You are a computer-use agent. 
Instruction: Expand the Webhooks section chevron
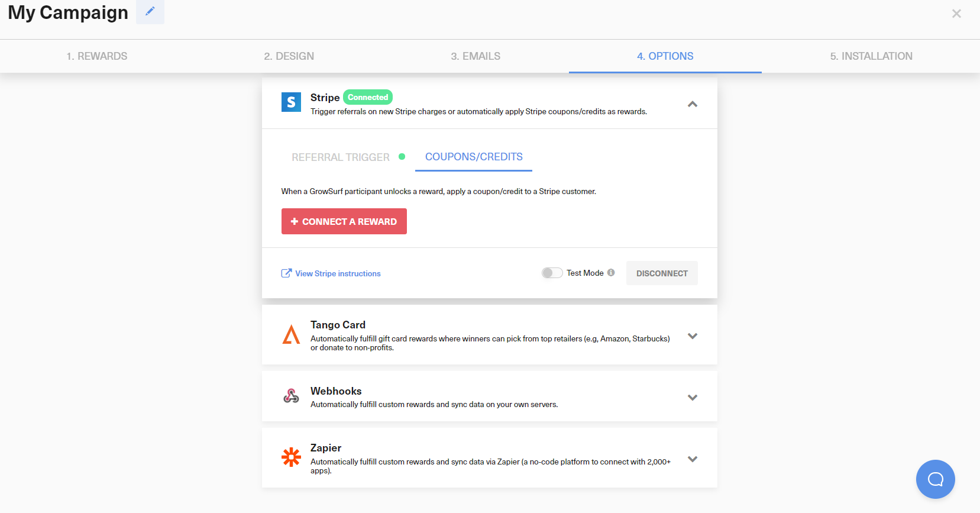pyautogui.click(x=693, y=398)
